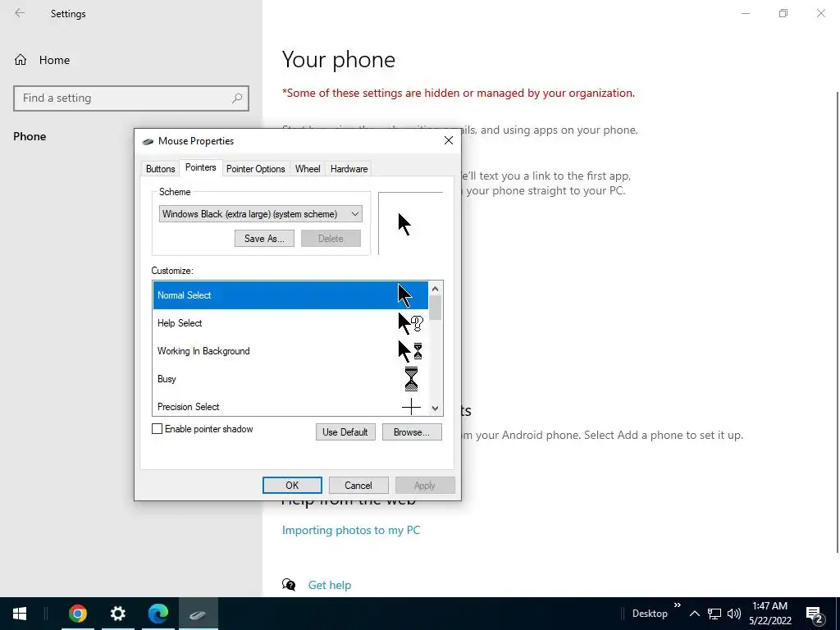Click Browse button for pointers
Viewport: 840px width, 630px height.
[x=412, y=431]
